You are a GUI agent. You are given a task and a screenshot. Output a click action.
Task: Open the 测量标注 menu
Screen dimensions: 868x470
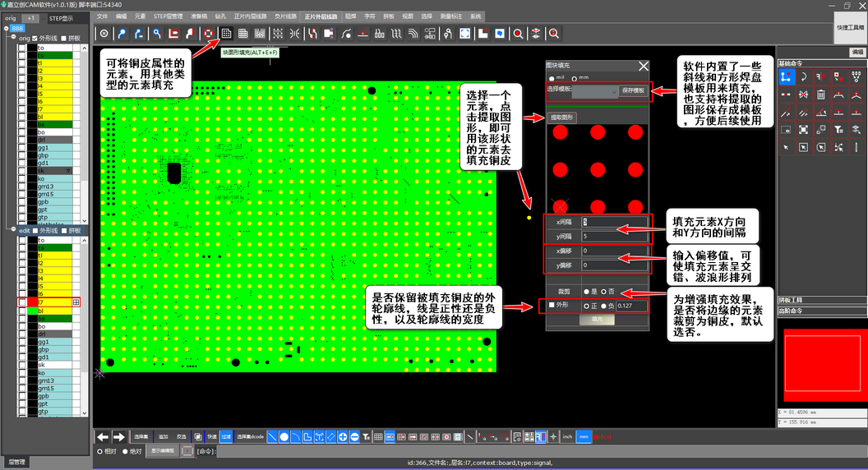(x=451, y=16)
